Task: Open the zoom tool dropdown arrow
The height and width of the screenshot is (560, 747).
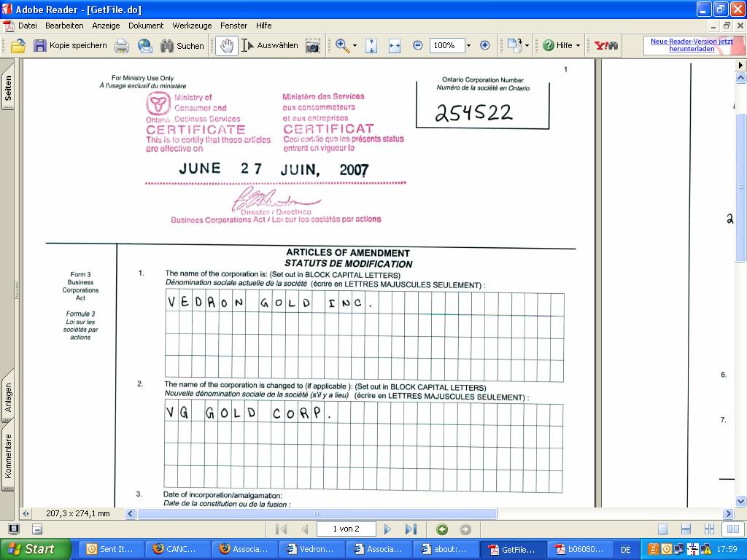Action: point(355,46)
